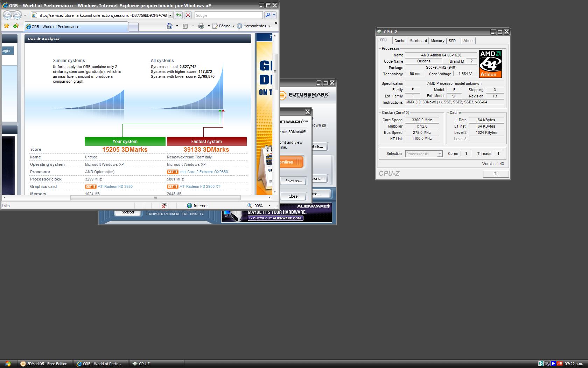Open the Herramientas gear menu
Viewport: 588px width, 368px height.
click(254, 26)
